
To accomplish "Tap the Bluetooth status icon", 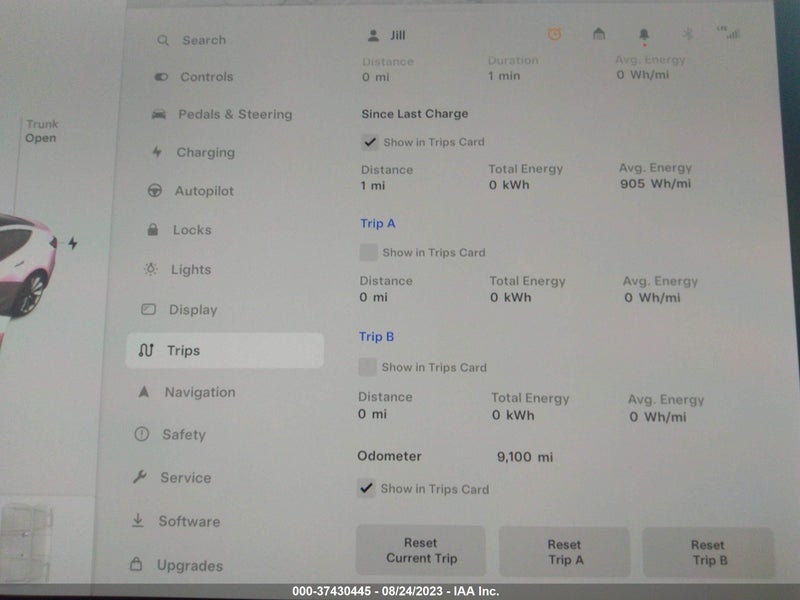I will click(688, 34).
